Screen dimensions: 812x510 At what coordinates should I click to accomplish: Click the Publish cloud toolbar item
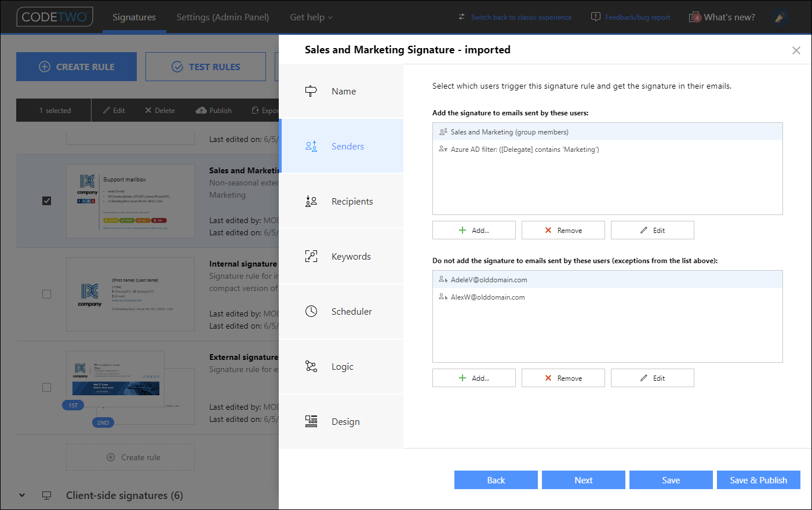pyautogui.click(x=214, y=110)
